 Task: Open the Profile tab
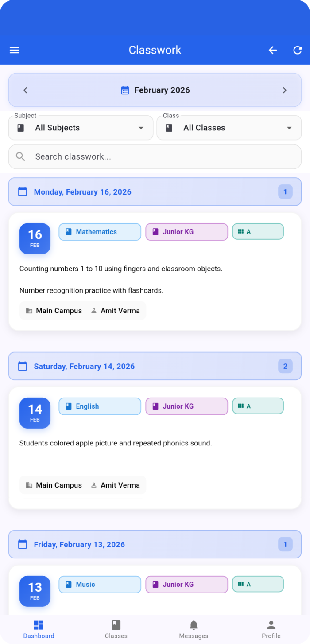(271, 629)
